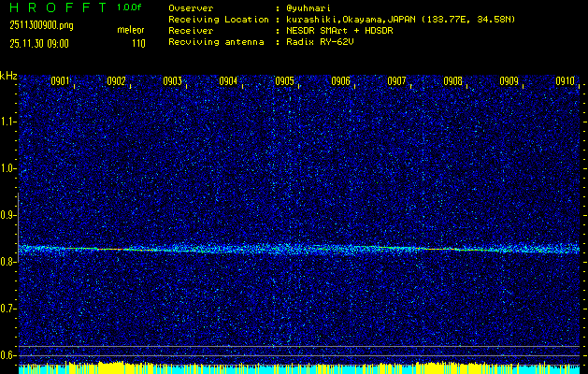The image size is (588, 374).
Task: Click the Receiver label text
Action: (191, 31)
